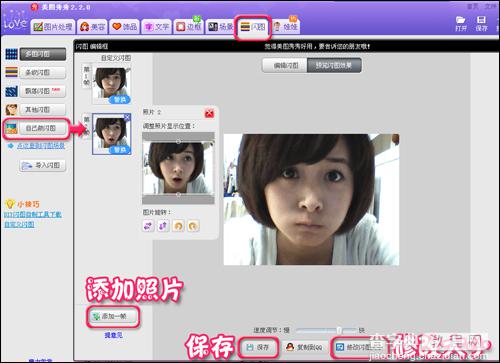500x363 pixels.
Task: Click the landscape picture icon for custom flash
Action: point(11,128)
